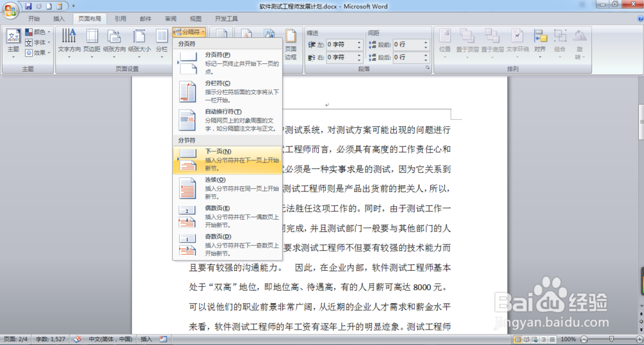
Task: Open the 邮件 ribbon tab
Action: click(146, 19)
